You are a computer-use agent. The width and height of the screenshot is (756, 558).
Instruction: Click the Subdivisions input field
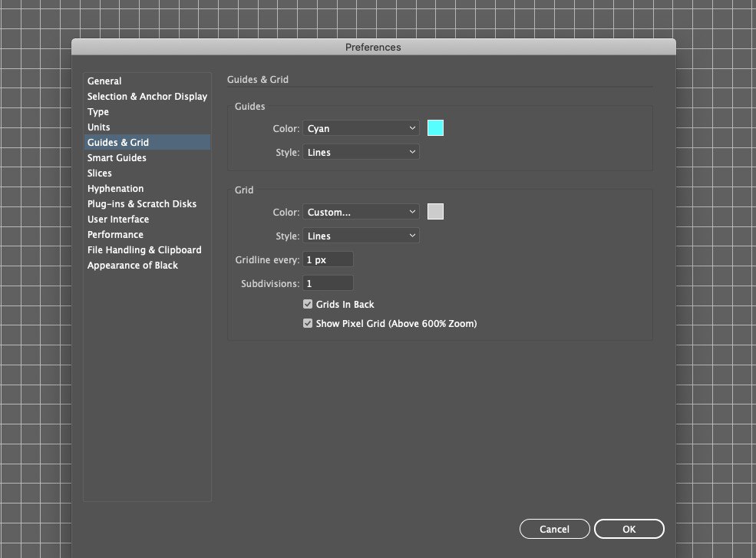click(x=328, y=283)
